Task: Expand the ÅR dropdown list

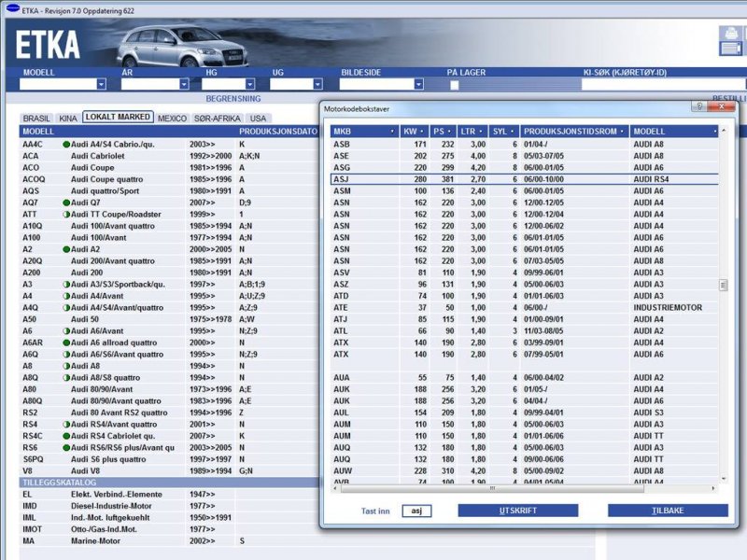Action: pyautogui.click(x=185, y=84)
